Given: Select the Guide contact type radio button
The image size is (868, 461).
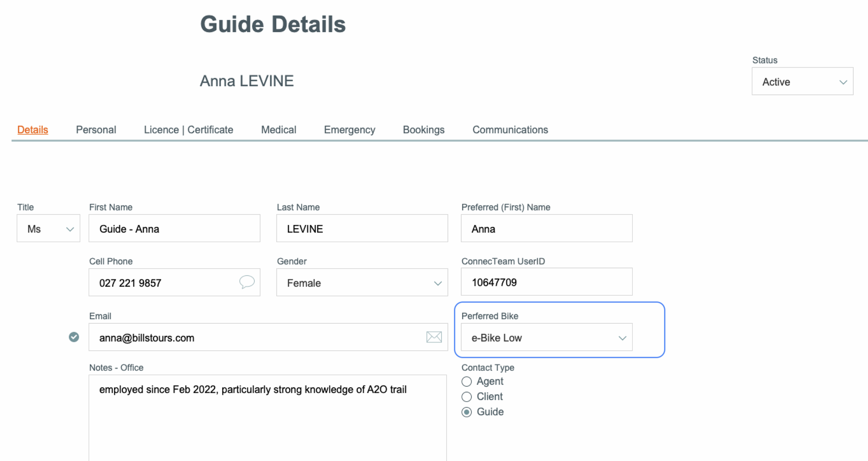Looking at the screenshot, I should click(x=467, y=412).
